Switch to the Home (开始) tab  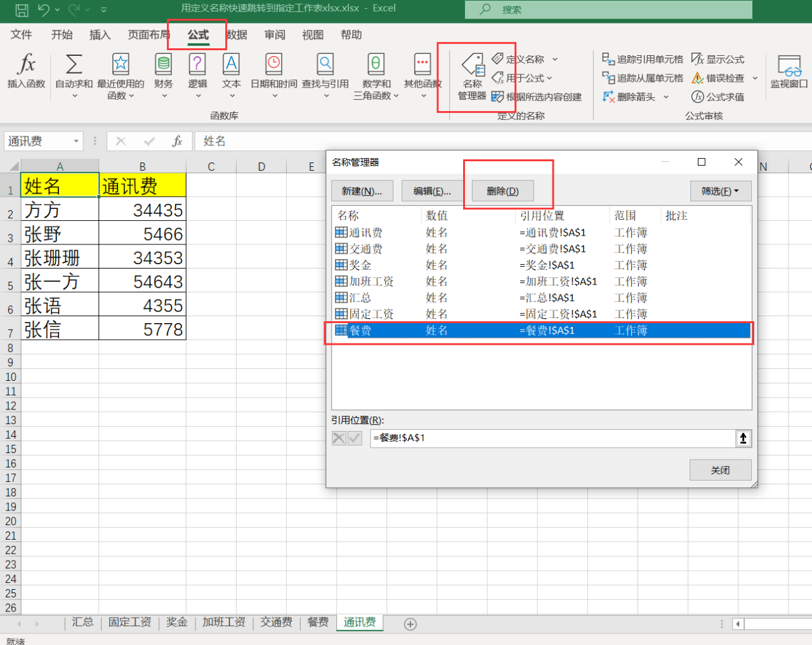coord(62,35)
